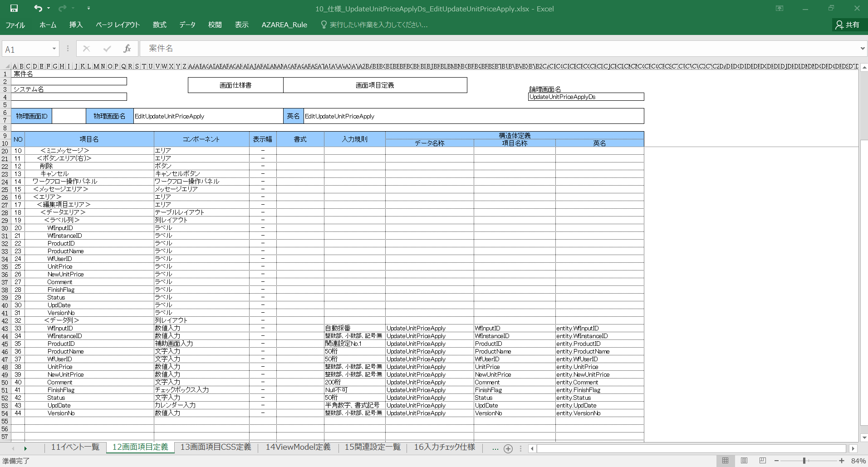
Task: Open the AZAREA_Rule ribbon tab
Action: [284, 25]
